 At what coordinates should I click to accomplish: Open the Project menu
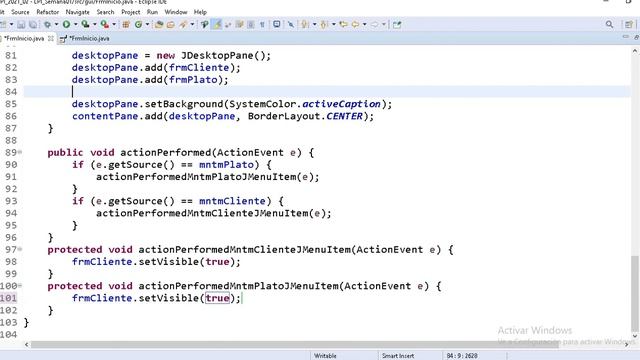pos(131,12)
